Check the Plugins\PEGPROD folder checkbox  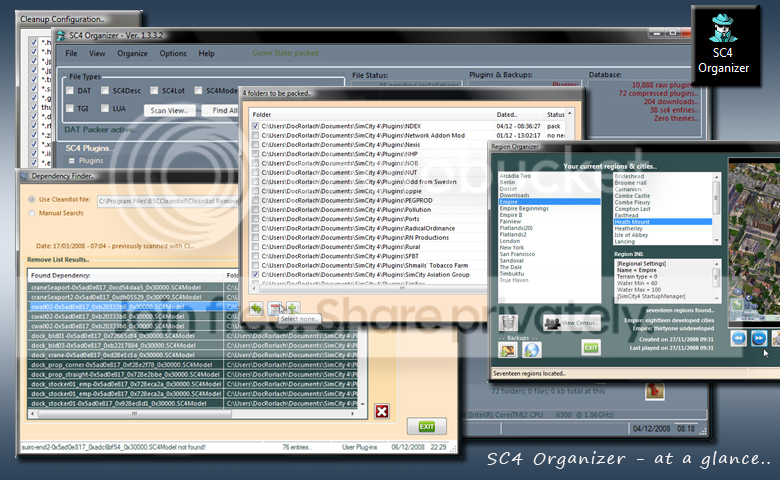[x=255, y=200]
